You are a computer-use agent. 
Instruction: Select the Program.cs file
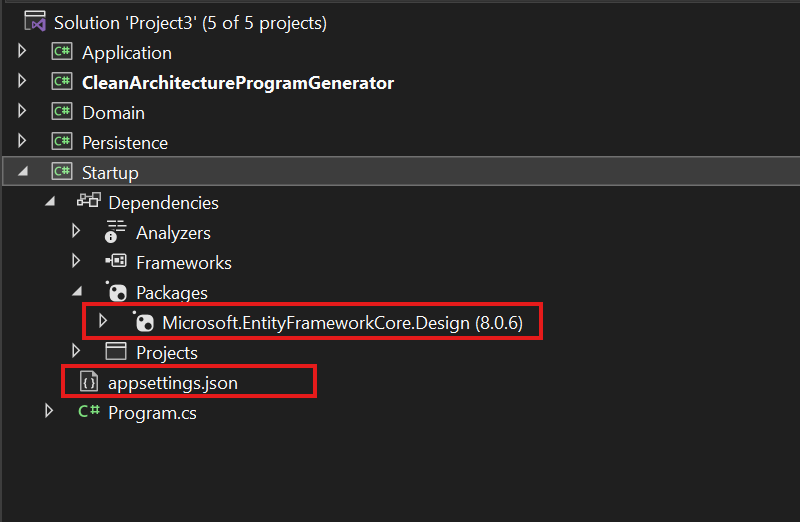pyautogui.click(x=152, y=413)
